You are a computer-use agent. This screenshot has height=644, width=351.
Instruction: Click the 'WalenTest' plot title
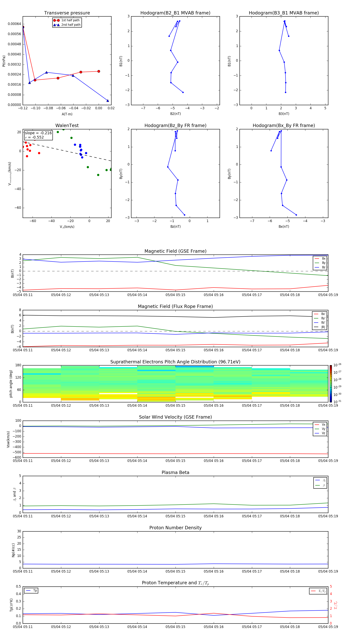coord(67,125)
